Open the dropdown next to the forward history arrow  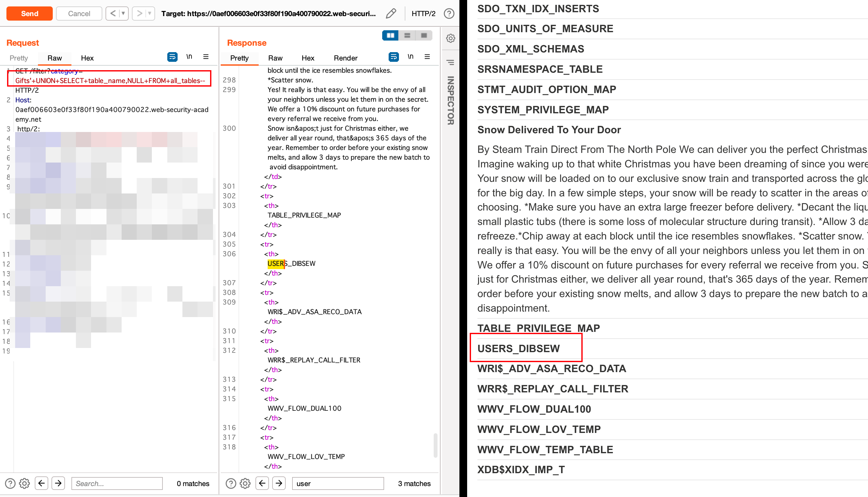point(149,13)
